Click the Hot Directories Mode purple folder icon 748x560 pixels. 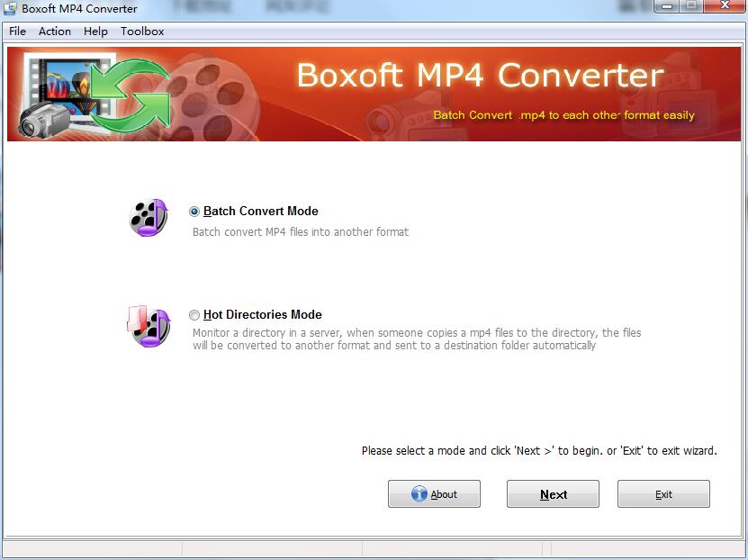coord(148,324)
